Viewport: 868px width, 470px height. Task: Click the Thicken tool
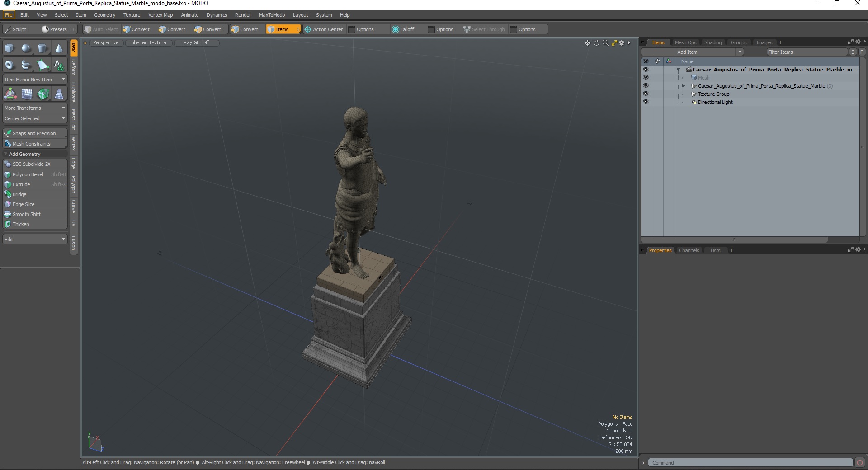pyautogui.click(x=35, y=224)
